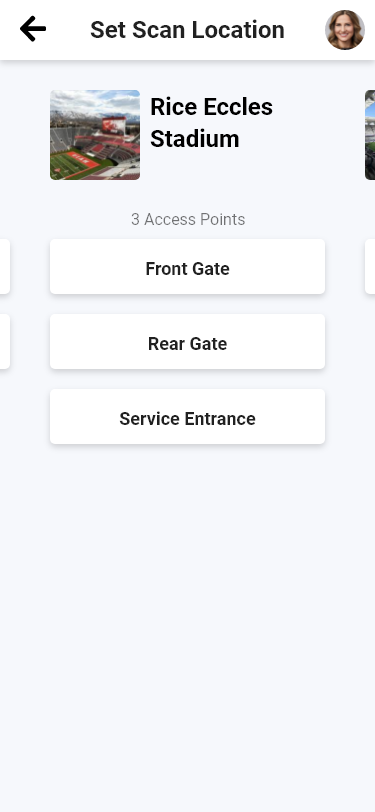Tap the Rice Eccles Stadium venue name

211,123
